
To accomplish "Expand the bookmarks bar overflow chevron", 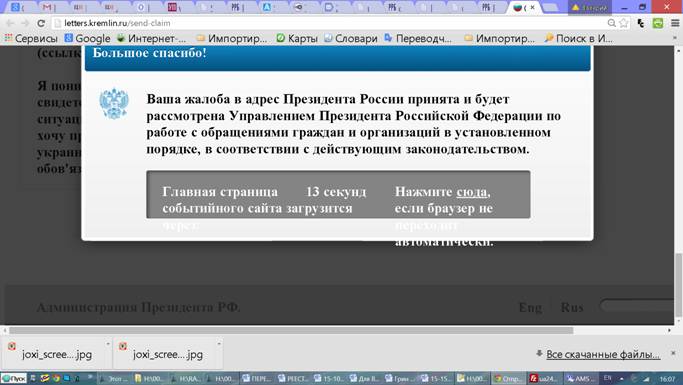I will coord(675,38).
